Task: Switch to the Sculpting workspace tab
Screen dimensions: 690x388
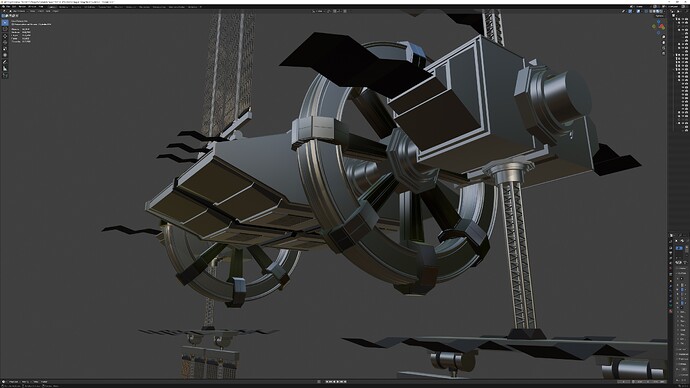Action: tap(77, 7)
